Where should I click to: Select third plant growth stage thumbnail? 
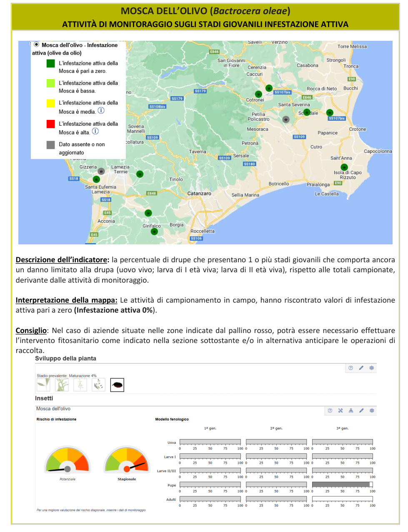coord(80,385)
